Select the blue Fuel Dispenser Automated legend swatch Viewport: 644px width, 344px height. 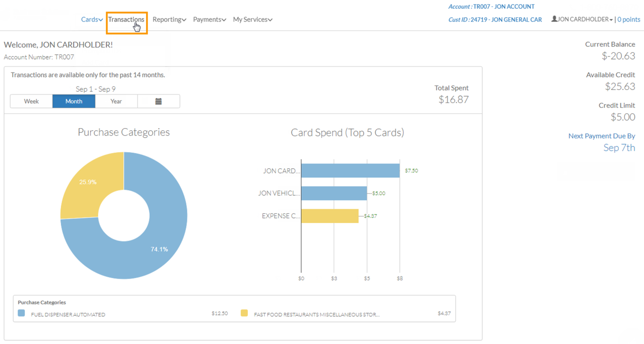tap(21, 313)
